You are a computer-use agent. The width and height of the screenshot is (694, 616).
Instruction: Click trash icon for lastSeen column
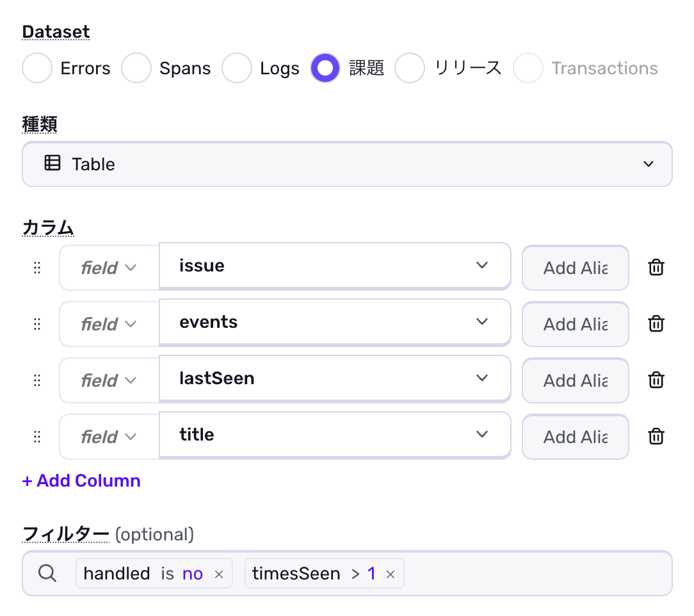656,380
